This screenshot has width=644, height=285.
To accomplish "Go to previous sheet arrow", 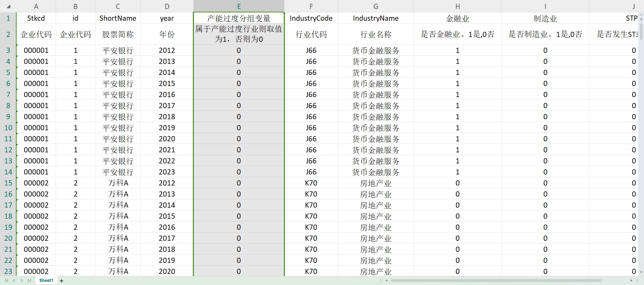I will click(x=14, y=281).
